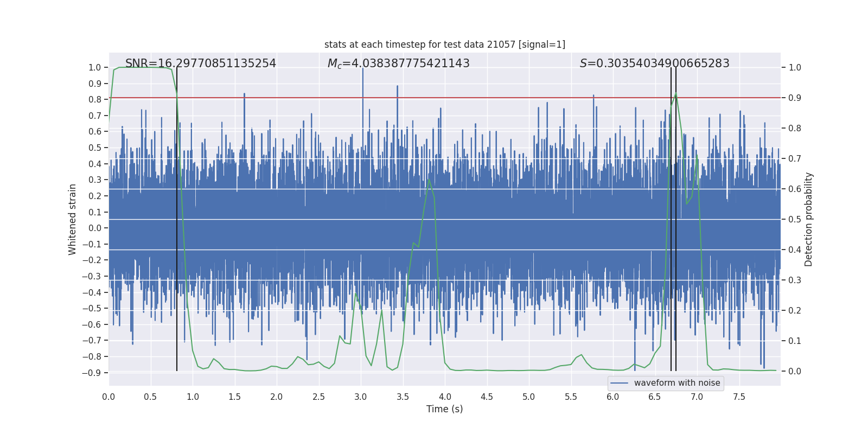Select the 0.3 tick on detection probability axis
Viewport: 868px width, 434px height.
point(795,280)
